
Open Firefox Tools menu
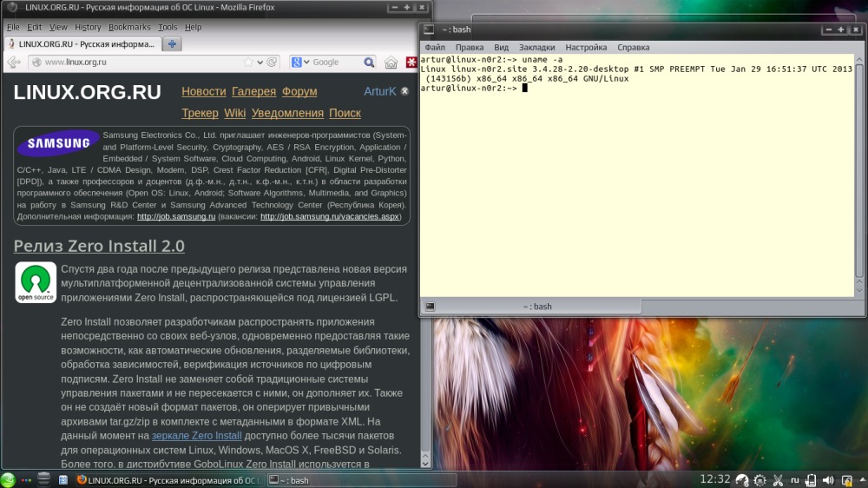(x=168, y=27)
